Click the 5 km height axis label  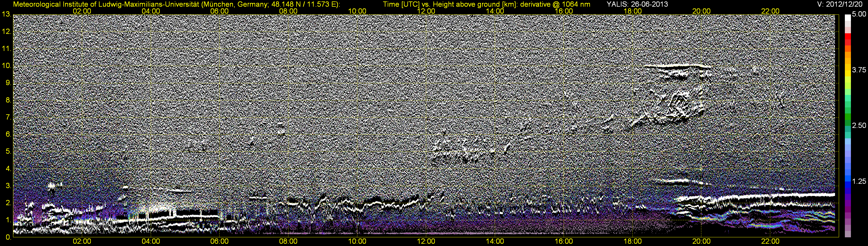pyautogui.click(x=8, y=152)
